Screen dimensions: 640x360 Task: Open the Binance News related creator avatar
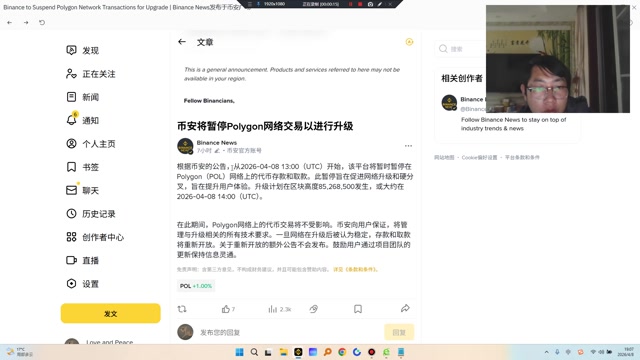click(449, 103)
